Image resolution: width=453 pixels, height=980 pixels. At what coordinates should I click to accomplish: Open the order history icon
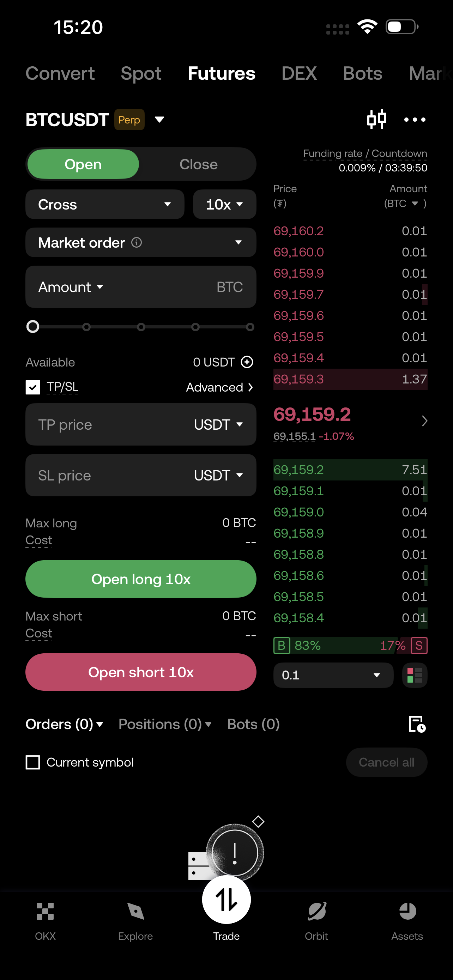[417, 724]
